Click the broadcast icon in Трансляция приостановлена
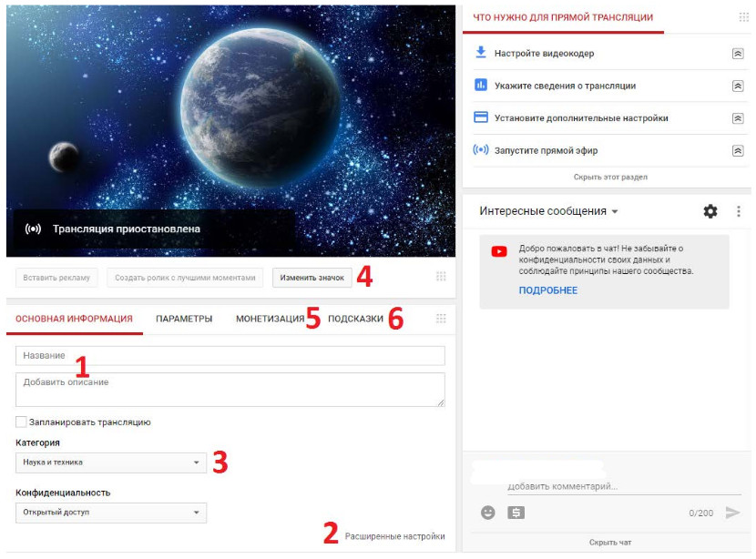756x559 pixels. (x=34, y=229)
